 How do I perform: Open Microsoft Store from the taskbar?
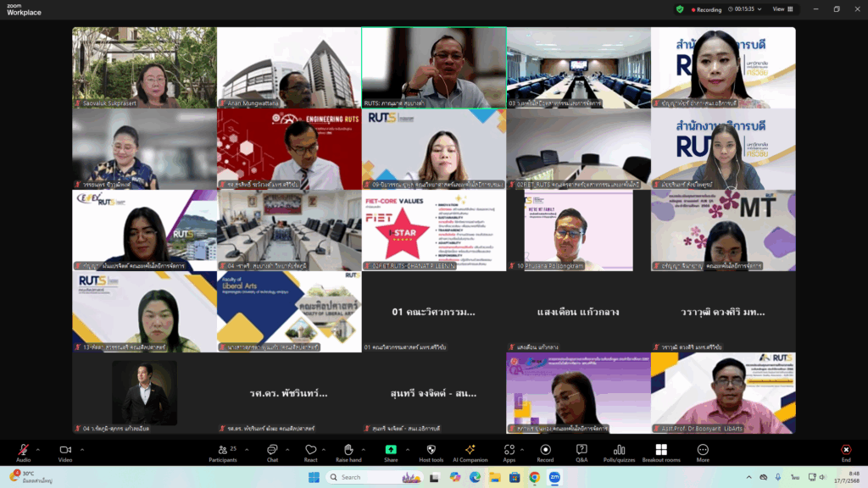pos(515,478)
